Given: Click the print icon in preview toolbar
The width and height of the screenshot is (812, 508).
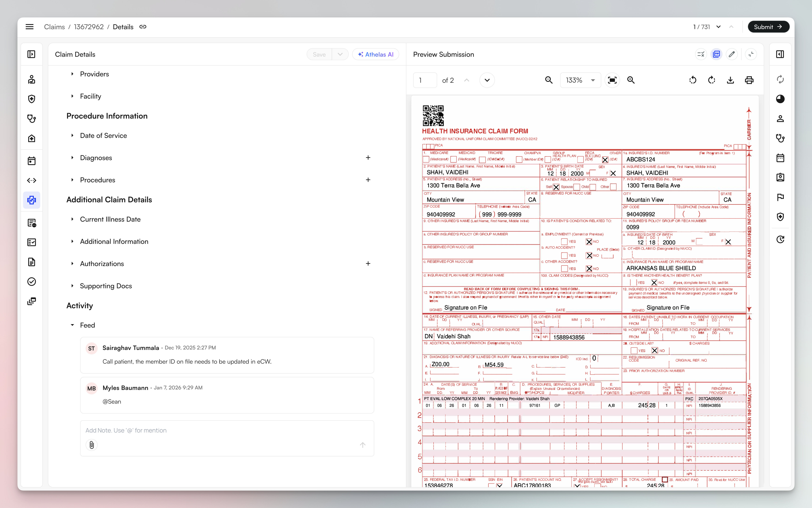Looking at the screenshot, I should coord(749,80).
